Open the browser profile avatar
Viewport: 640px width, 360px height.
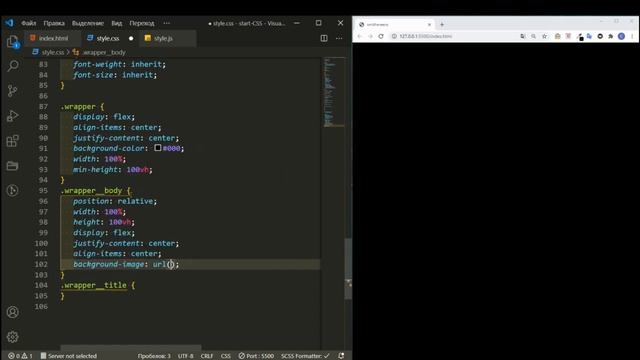pos(621,36)
